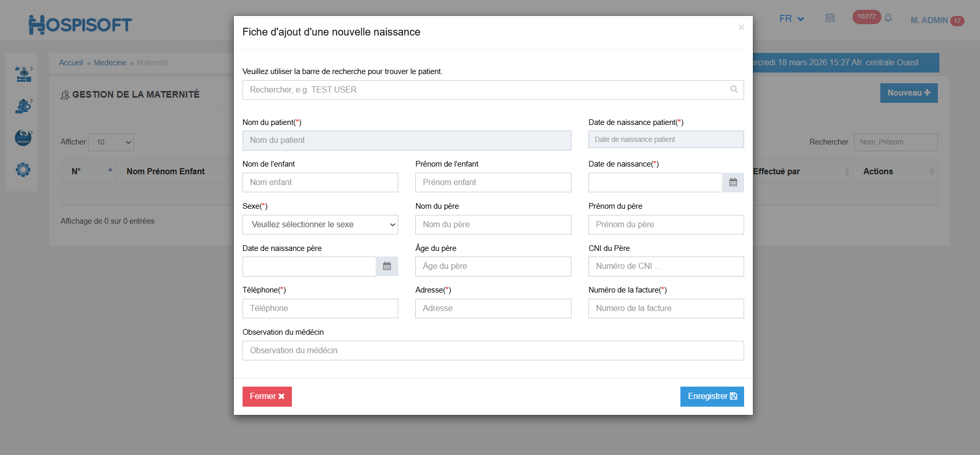The height and width of the screenshot is (455, 980).
Task: Expand the Sexe selection dropdown
Action: coord(320,225)
